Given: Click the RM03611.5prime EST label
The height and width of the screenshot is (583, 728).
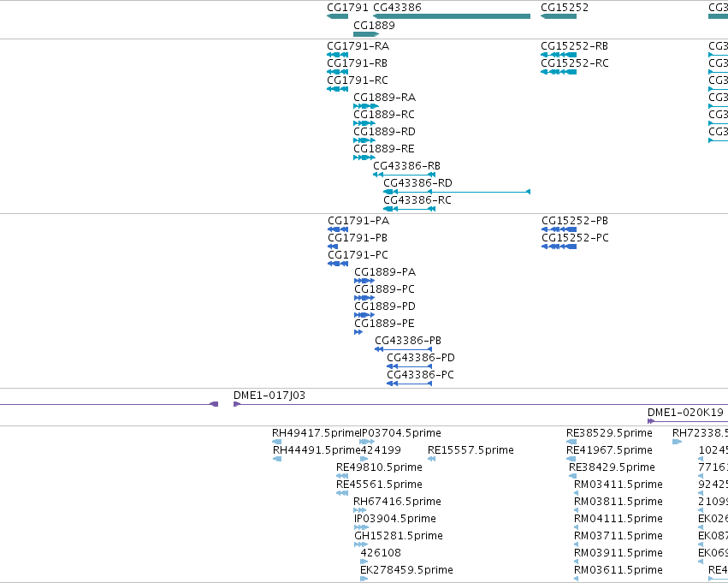Looking at the screenshot, I should click(x=619, y=570).
